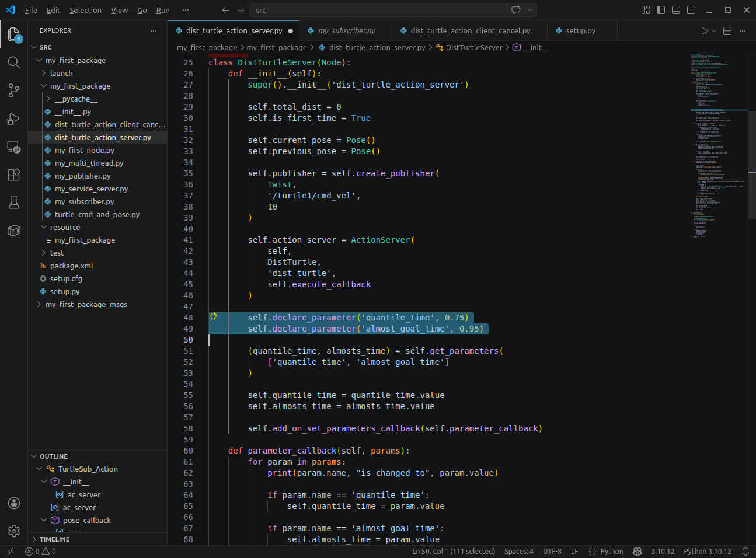The width and height of the screenshot is (756, 558).
Task: Open the notifications bell
Action: [x=745, y=551]
